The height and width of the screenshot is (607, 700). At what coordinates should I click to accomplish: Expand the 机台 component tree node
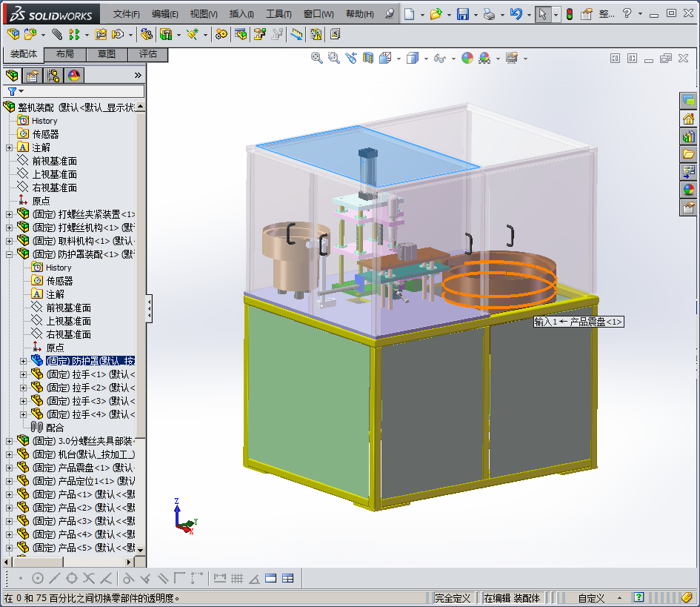point(10,454)
